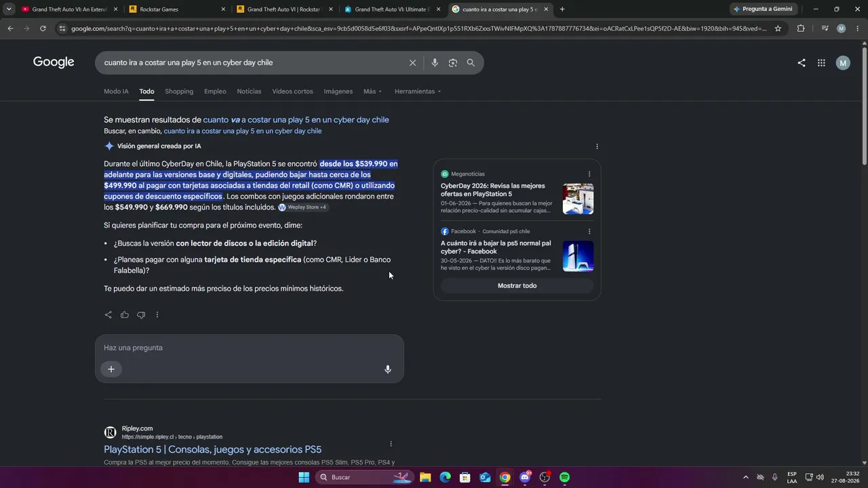Use the microphone in the question box

tap(388, 369)
